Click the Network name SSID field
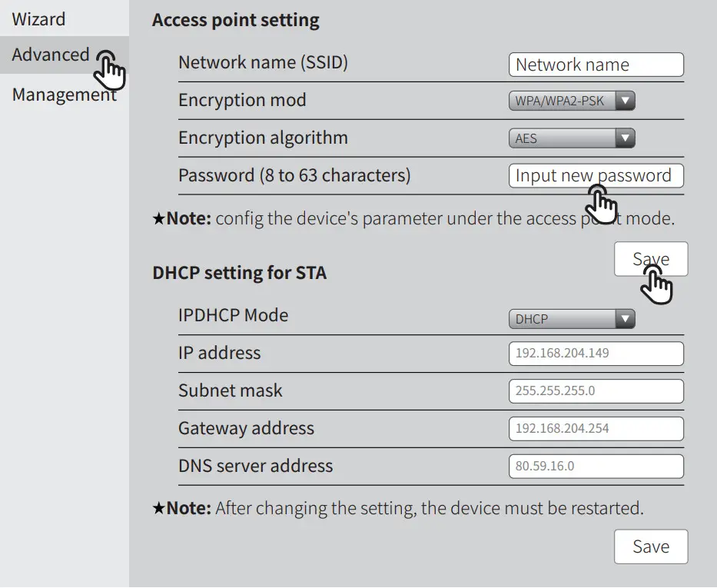717x588 pixels. tap(596, 65)
